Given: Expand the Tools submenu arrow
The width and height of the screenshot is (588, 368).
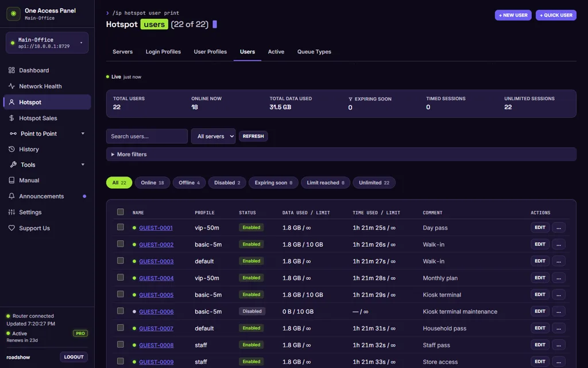Looking at the screenshot, I should coord(83,164).
